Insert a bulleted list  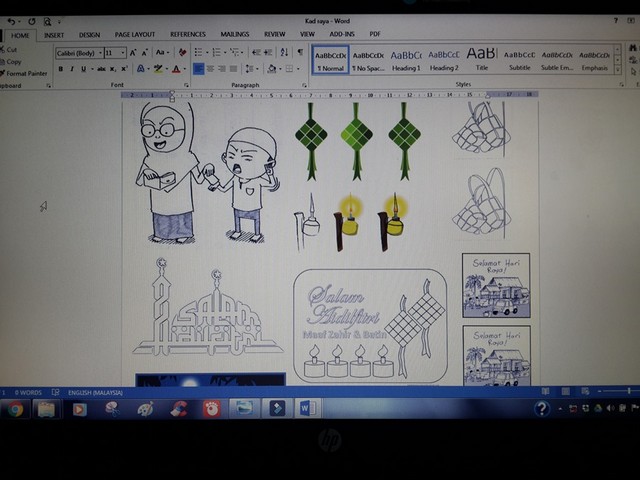tap(199, 52)
